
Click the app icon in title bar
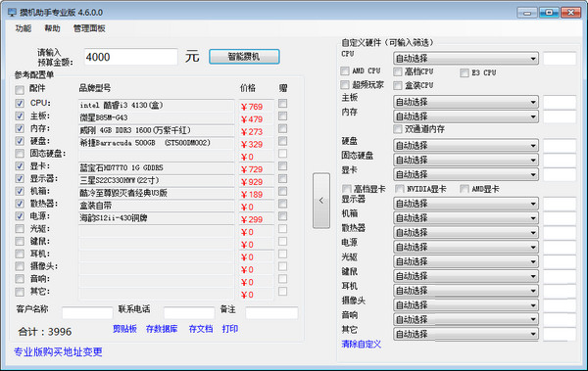(12, 12)
